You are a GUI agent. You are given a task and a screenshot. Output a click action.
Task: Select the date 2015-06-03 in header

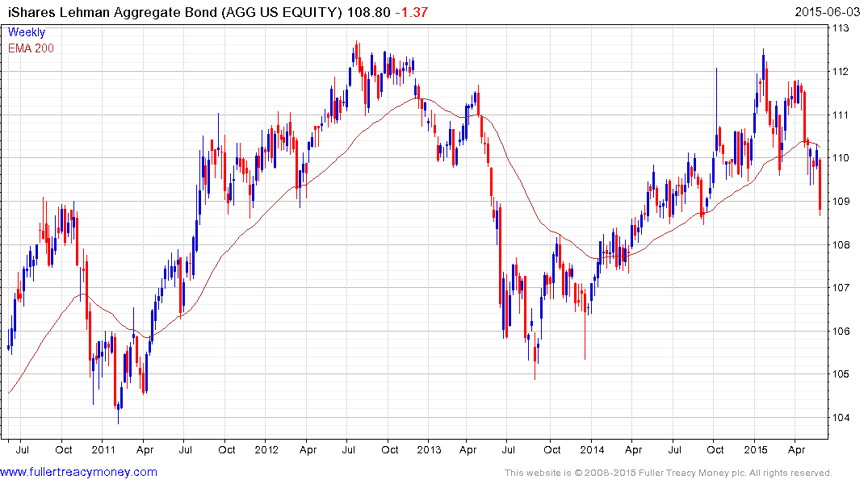pyautogui.click(x=827, y=12)
